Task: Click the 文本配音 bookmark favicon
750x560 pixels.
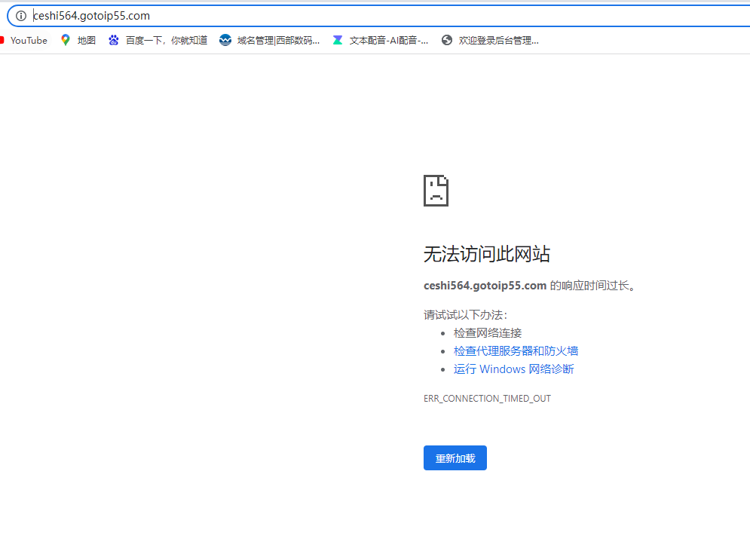Action: pyautogui.click(x=338, y=40)
